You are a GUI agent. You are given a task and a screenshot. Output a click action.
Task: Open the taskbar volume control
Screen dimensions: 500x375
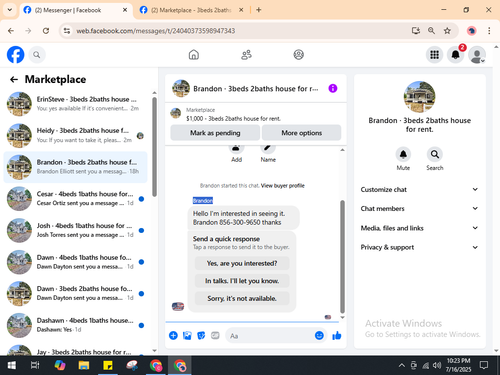click(x=437, y=366)
